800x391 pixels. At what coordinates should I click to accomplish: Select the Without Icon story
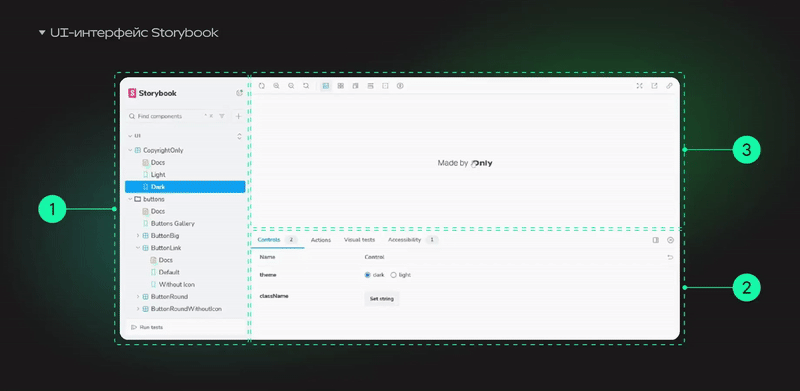pyautogui.click(x=172, y=284)
